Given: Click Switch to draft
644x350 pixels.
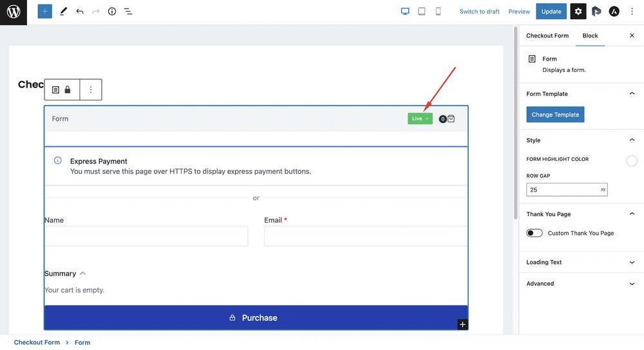Looking at the screenshot, I should point(479,12).
